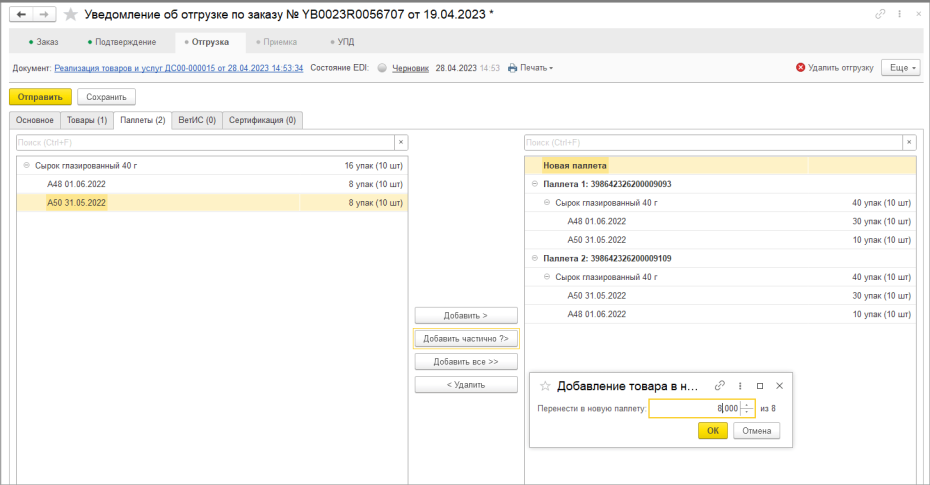The image size is (930, 485).
Task: Select the Отгрузка stage tab
Action: pyautogui.click(x=211, y=42)
